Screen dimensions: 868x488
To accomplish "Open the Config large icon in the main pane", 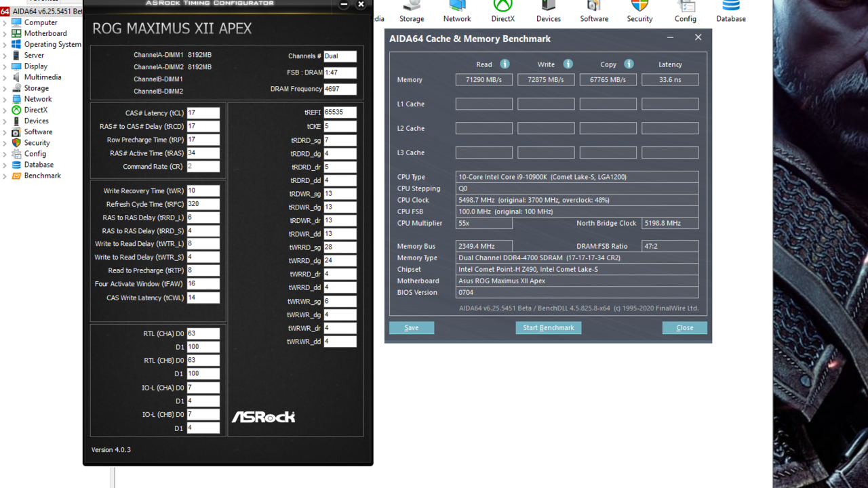I will pyautogui.click(x=685, y=6).
